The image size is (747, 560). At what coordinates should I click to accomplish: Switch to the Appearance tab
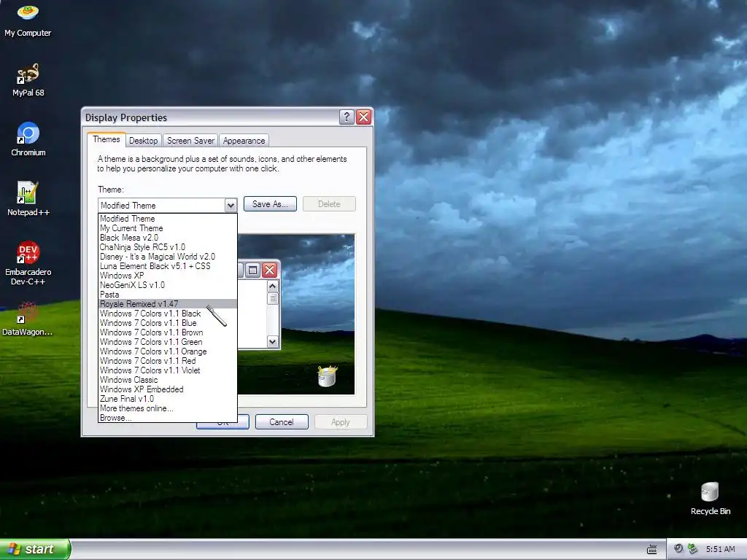(x=244, y=141)
